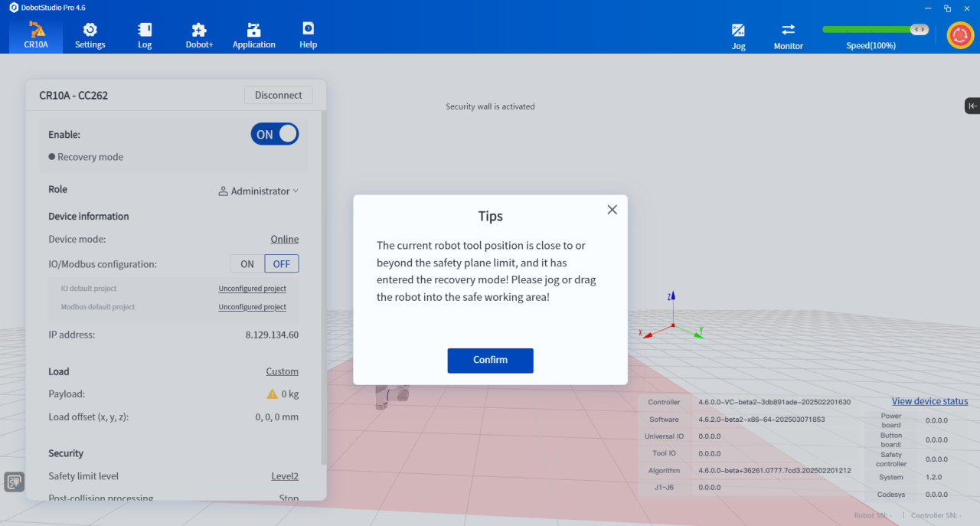
Task: Toggle the robot Enable switch
Action: [274, 134]
